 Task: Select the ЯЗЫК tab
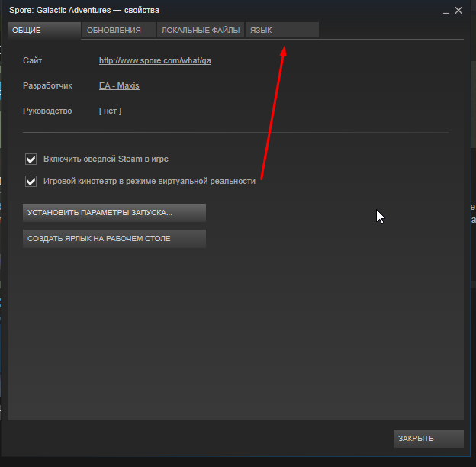[282, 30]
